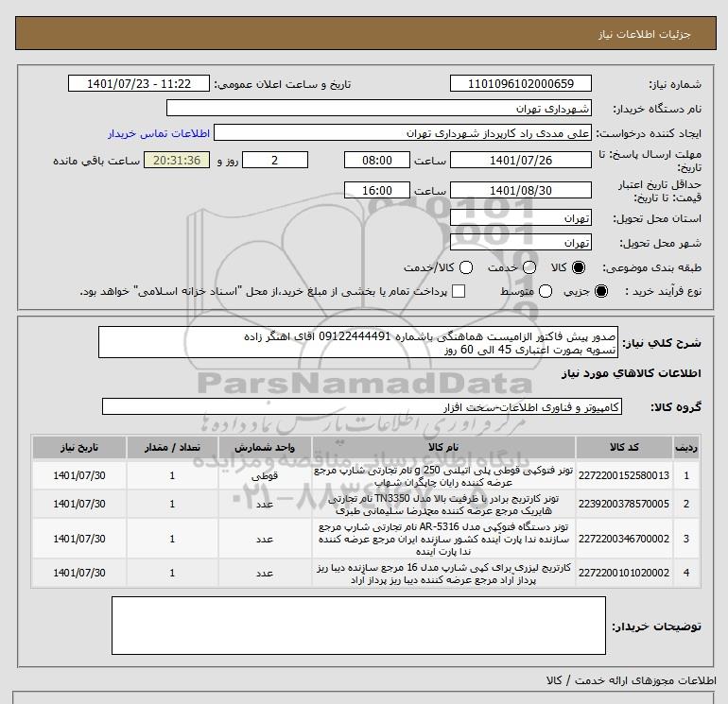
Task: Select the کالا radio button
Action: click(579, 267)
